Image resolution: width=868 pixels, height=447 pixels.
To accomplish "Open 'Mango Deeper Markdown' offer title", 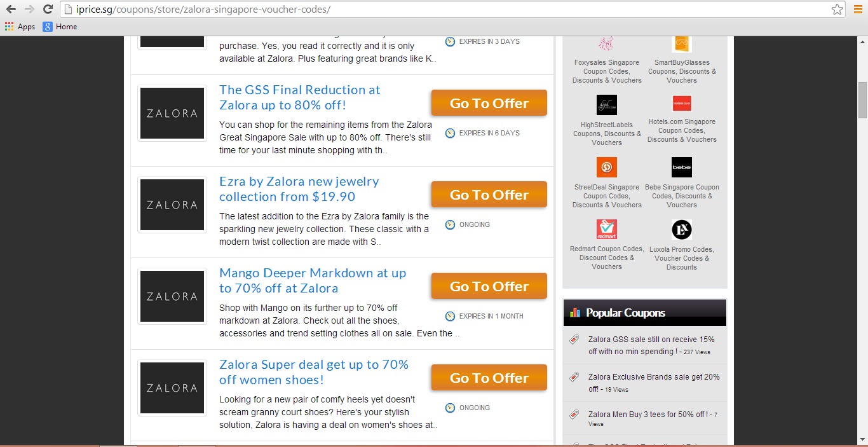I will point(313,280).
